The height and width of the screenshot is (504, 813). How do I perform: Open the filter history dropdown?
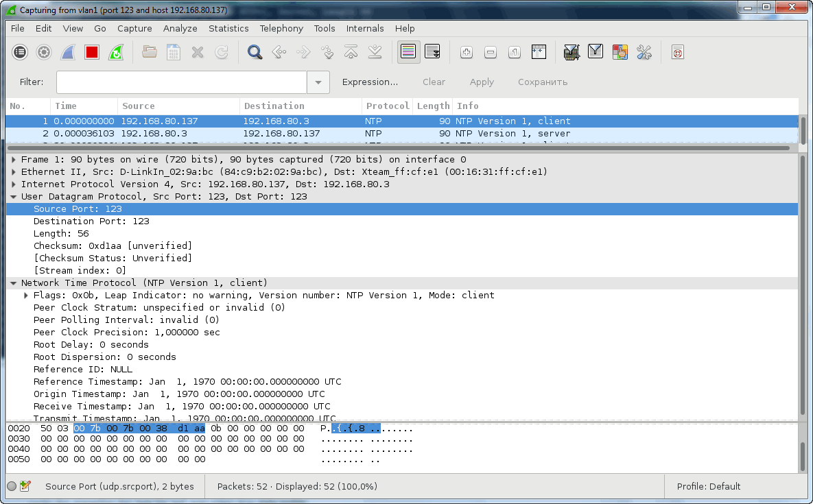[318, 82]
